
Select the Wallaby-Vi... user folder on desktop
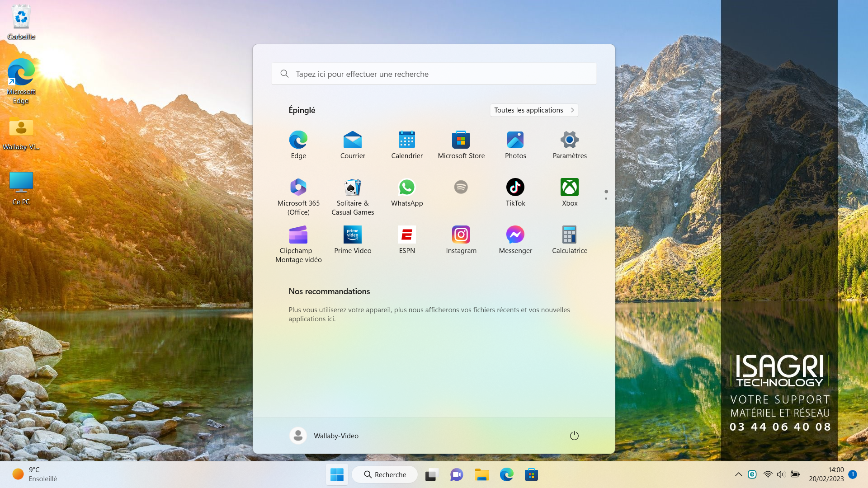point(21,134)
